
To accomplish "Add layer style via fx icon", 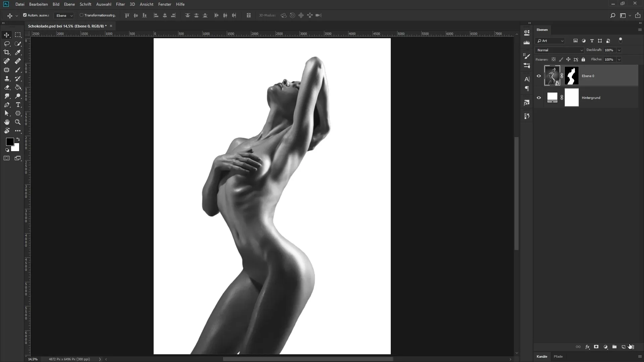I will click(x=587, y=347).
